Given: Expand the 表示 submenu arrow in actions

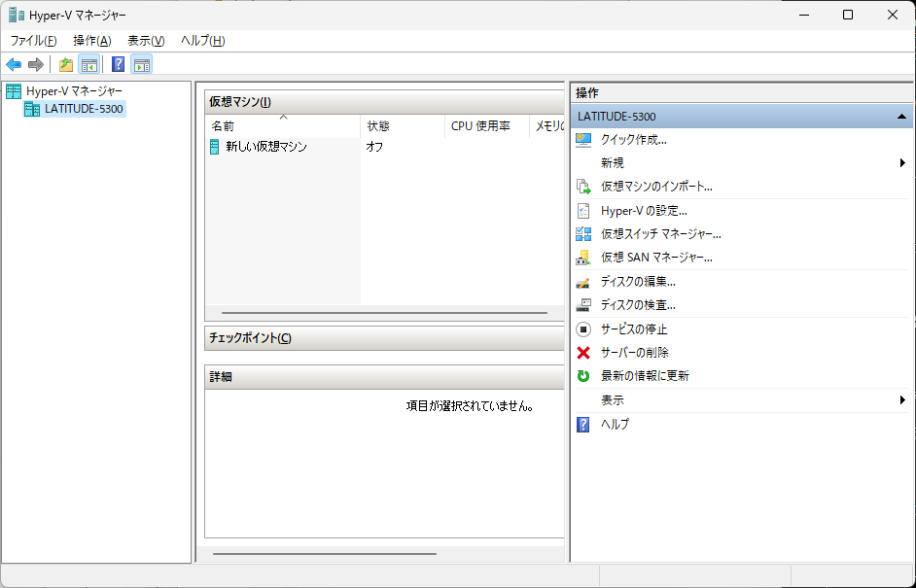Looking at the screenshot, I should click(x=902, y=400).
